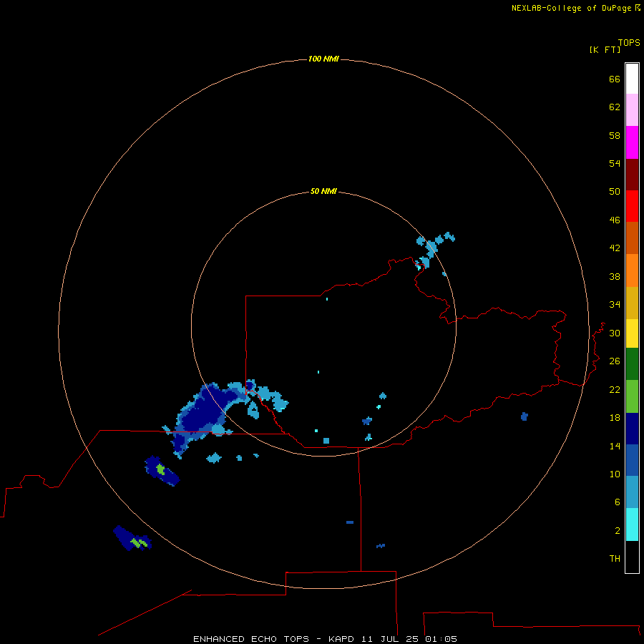Screen dimensions: 644x644
Task: Click the light green 22 swatch
Action: 632,396
